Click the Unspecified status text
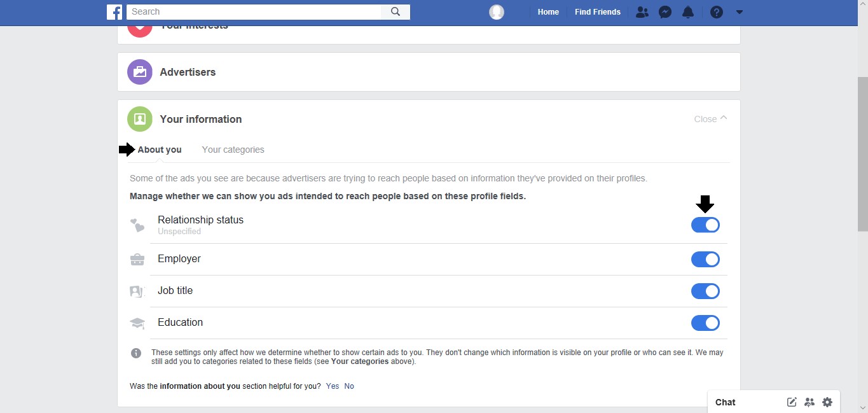This screenshot has width=868, height=413. [x=179, y=232]
